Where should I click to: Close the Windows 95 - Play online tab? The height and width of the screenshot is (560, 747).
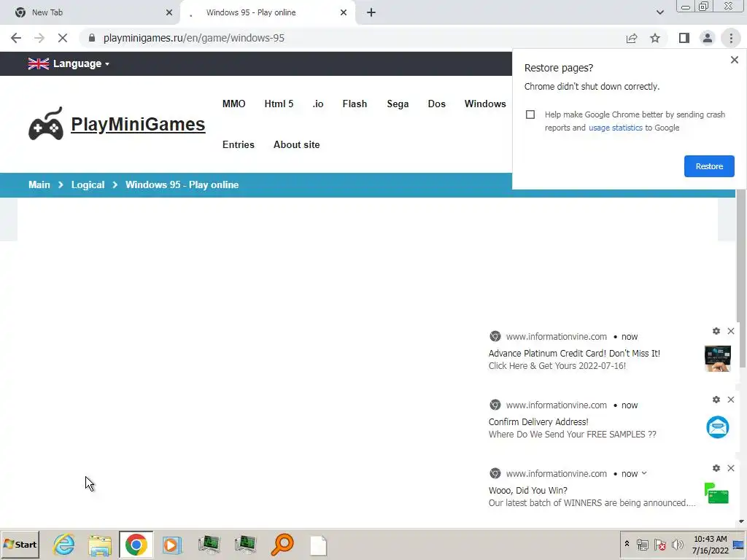[344, 12]
